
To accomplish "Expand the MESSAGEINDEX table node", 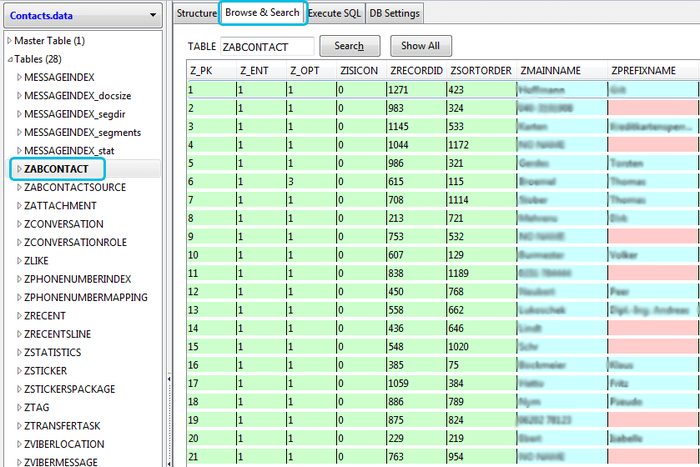I will pyautogui.click(x=19, y=77).
